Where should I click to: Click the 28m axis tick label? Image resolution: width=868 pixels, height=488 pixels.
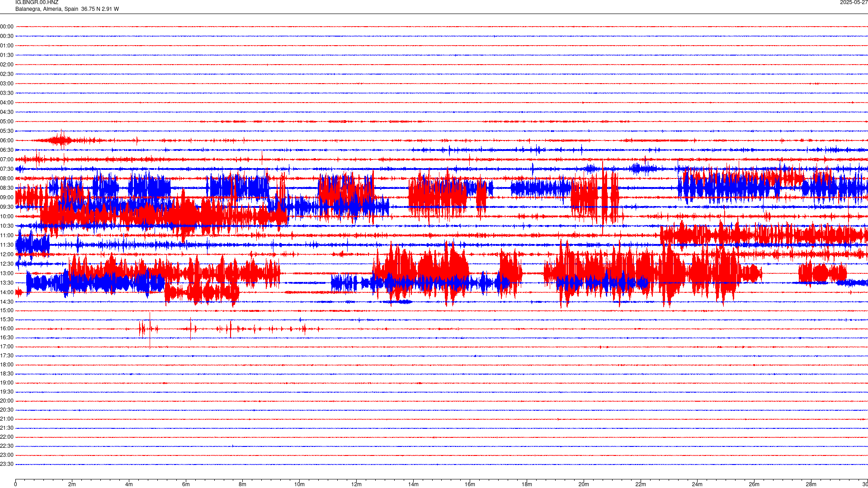[x=811, y=484]
